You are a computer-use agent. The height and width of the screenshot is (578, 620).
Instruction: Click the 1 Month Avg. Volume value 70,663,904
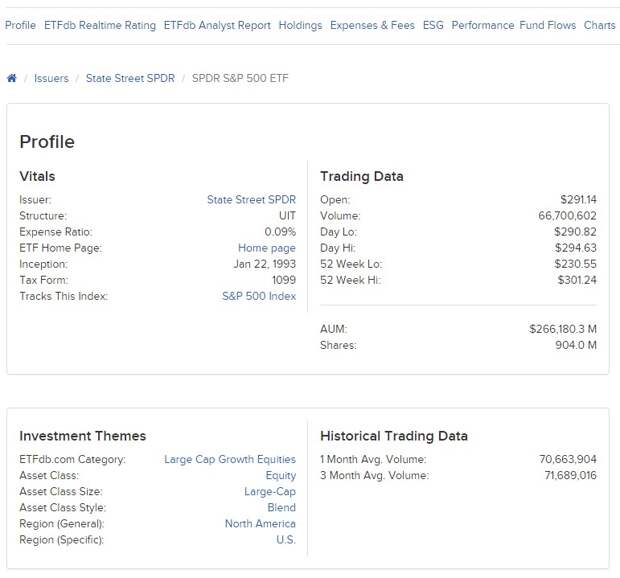coord(568,459)
